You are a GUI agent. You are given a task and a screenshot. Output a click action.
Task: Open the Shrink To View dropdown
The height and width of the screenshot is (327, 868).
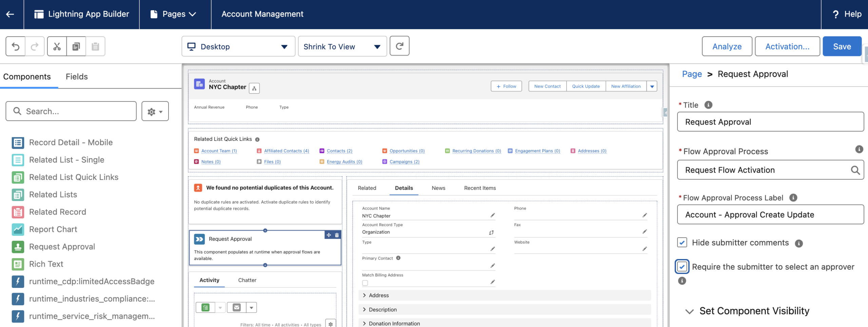(342, 46)
